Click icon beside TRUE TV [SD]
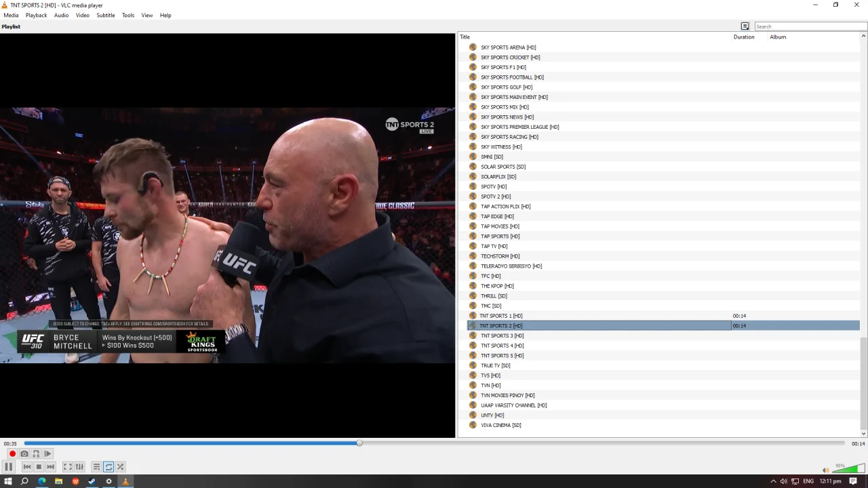Screen dimensions: 868x488 473,365
